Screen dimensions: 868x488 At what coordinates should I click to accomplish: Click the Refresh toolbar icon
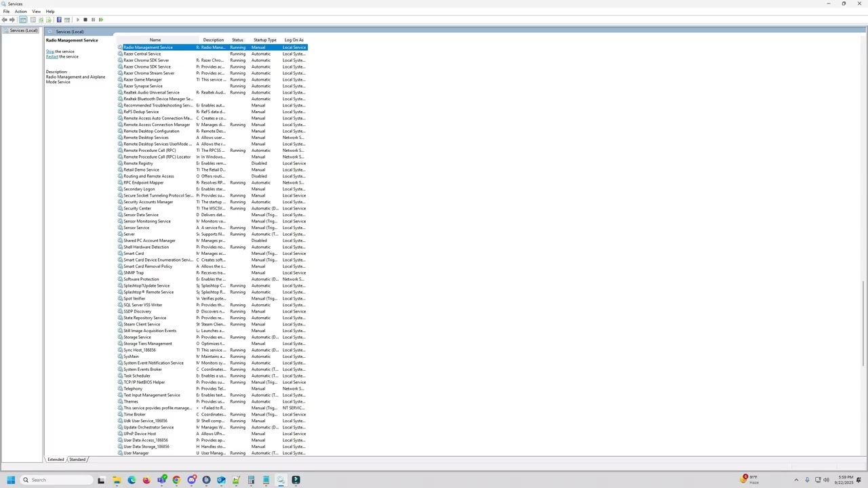click(x=41, y=20)
